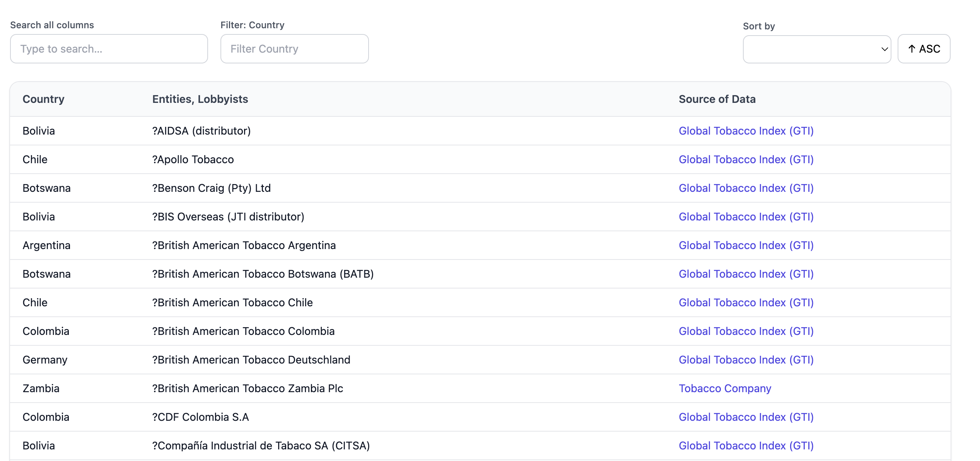Image resolution: width=980 pixels, height=461 pixels.
Task: Click the Source of Data column header
Action: coord(717,99)
